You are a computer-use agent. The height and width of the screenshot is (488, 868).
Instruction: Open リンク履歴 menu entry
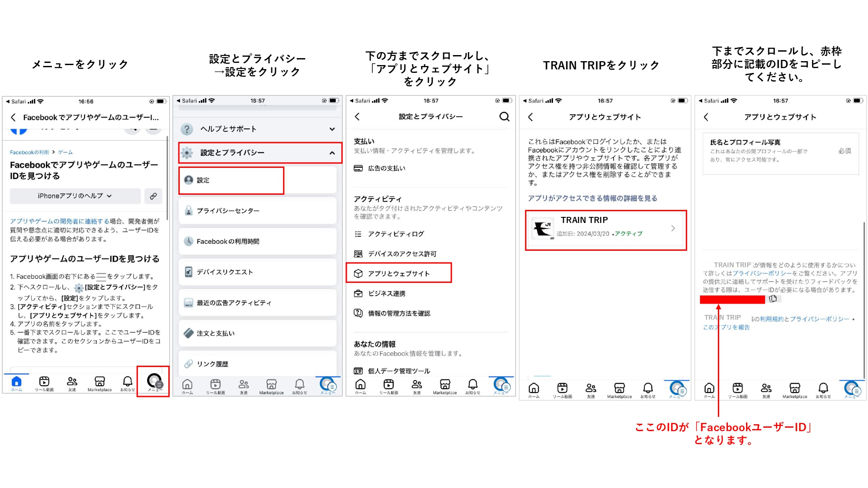[x=258, y=364]
